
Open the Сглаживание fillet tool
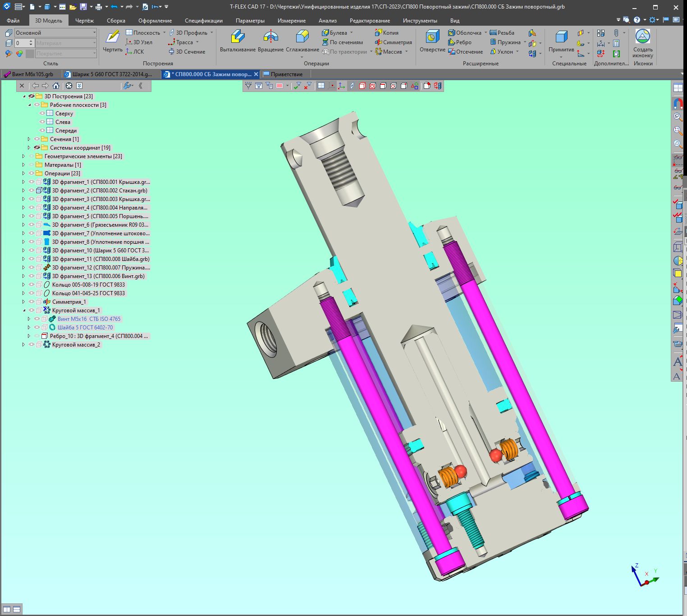(x=302, y=41)
